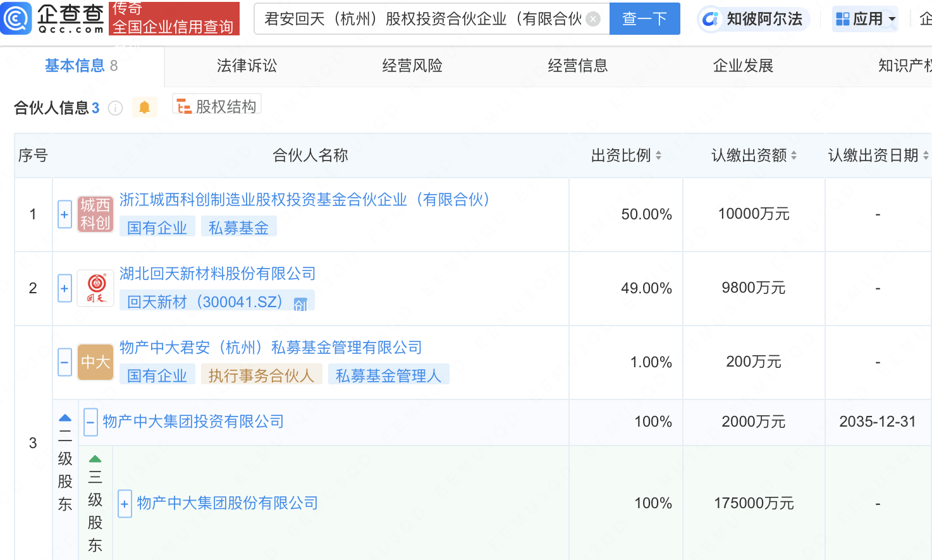The width and height of the screenshot is (932, 560).
Task: Click the 查一下 search button
Action: (x=644, y=19)
